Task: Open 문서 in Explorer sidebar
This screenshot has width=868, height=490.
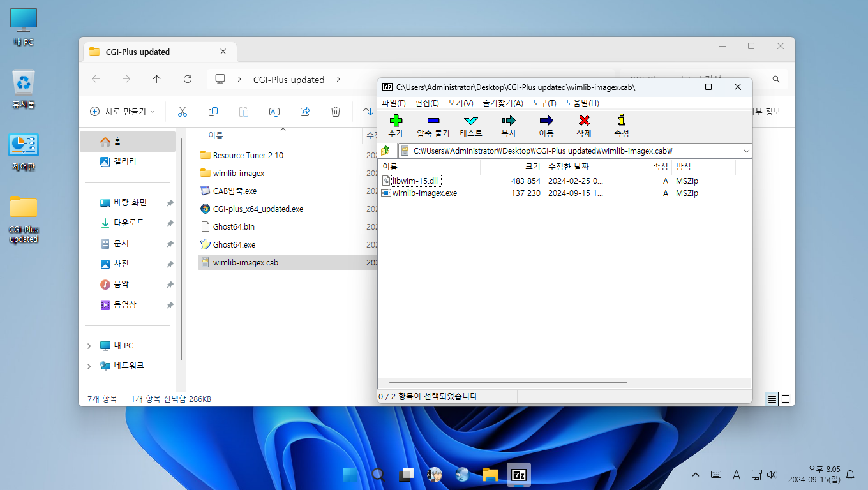Action: (128, 243)
